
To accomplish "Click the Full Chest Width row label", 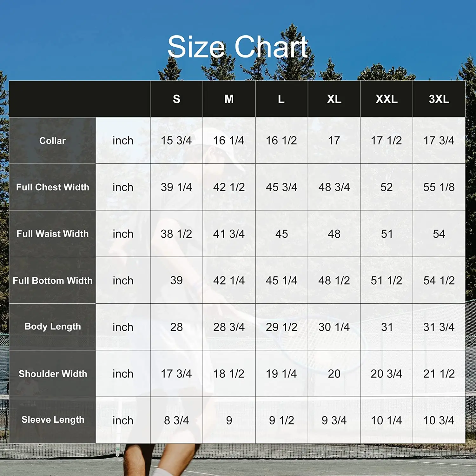I will pos(52,187).
